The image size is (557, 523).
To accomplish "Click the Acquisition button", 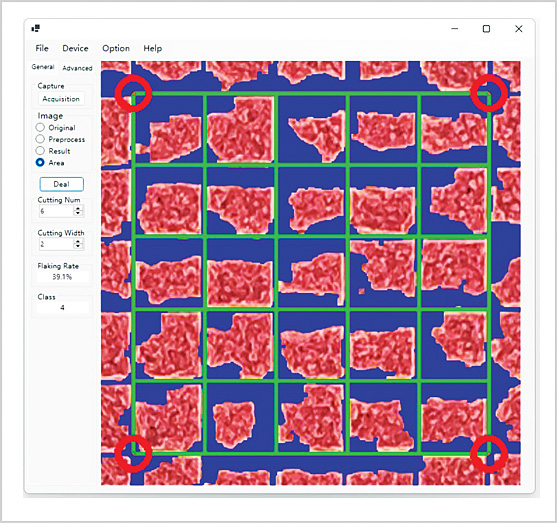I will pos(61,99).
